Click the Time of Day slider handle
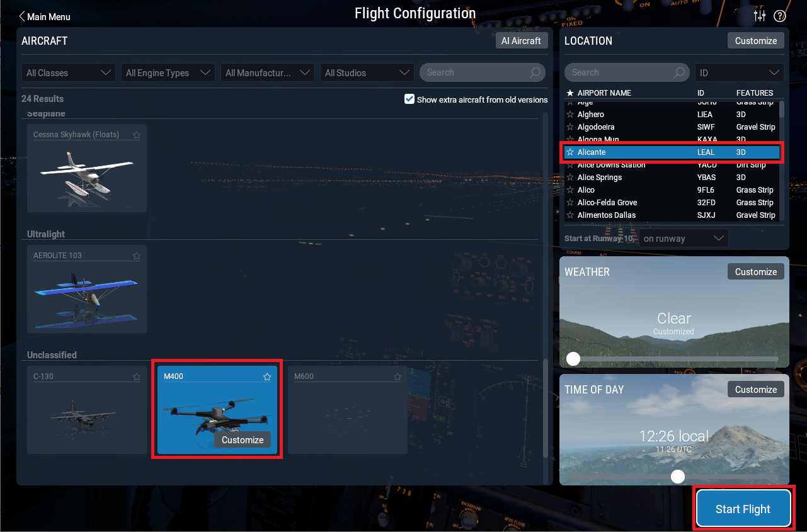 pyautogui.click(x=678, y=477)
